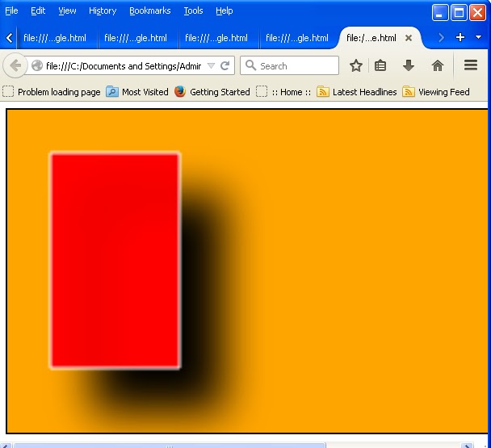Click the red rectangle in page

(115, 261)
